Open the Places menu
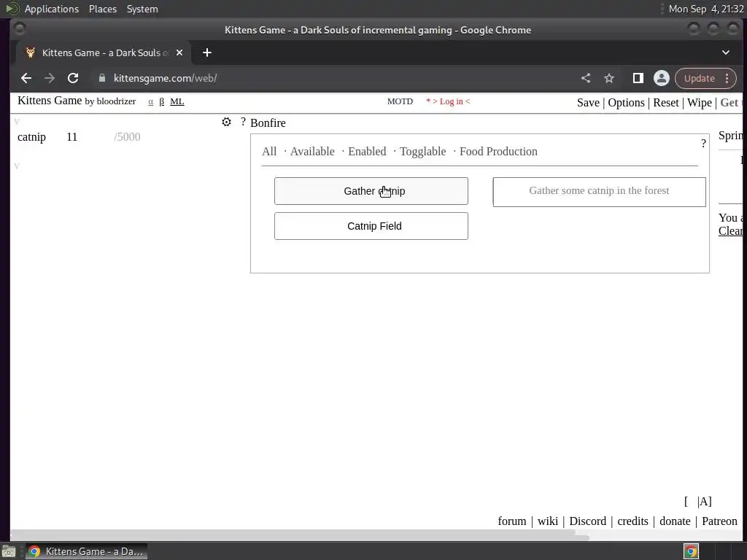The width and height of the screenshot is (747, 560). (x=102, y=9)
